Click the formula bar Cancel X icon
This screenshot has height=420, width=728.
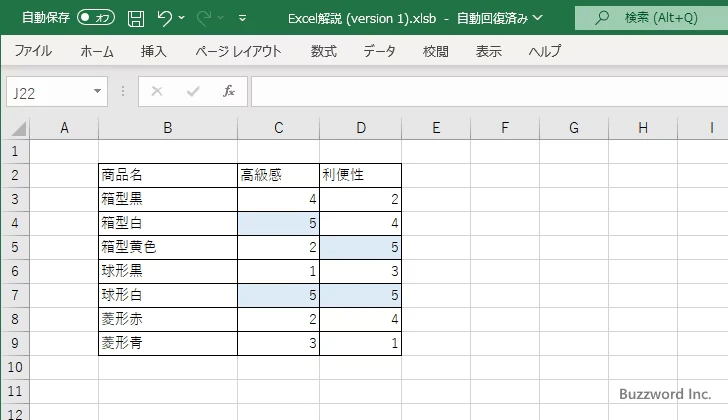tap(157, 91)
